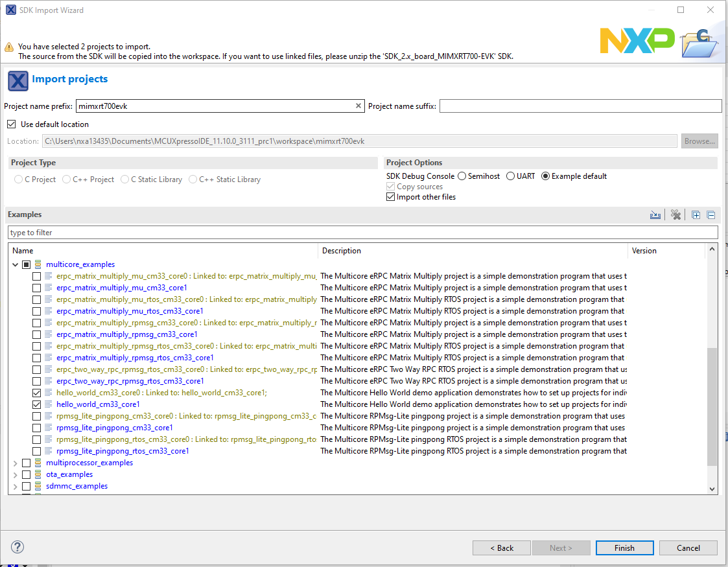Disable Import other files checkbox
The height and width of the screenshot is (567, 728).
click(x=390, y=197)
